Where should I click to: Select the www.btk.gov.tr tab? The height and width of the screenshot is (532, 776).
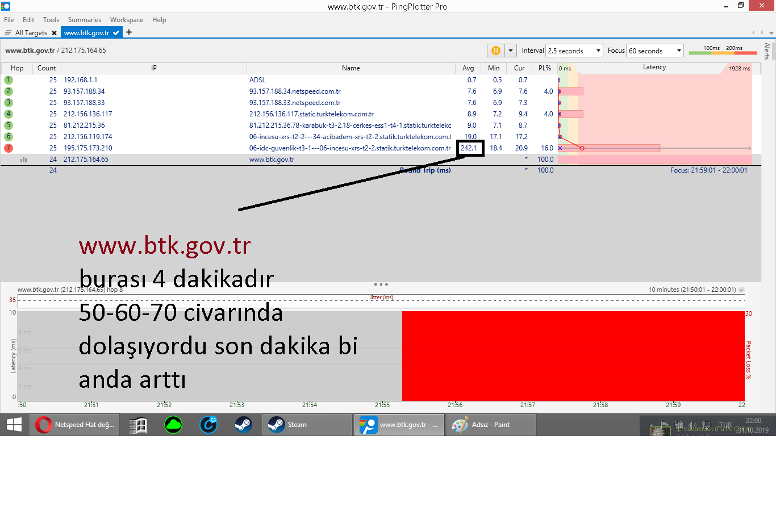pyautogui.click(x=86, y=33)
